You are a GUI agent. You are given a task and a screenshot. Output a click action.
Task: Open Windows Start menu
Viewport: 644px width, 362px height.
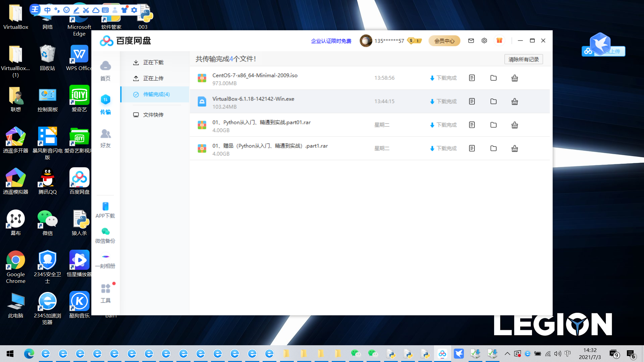(x=10, y=354)
